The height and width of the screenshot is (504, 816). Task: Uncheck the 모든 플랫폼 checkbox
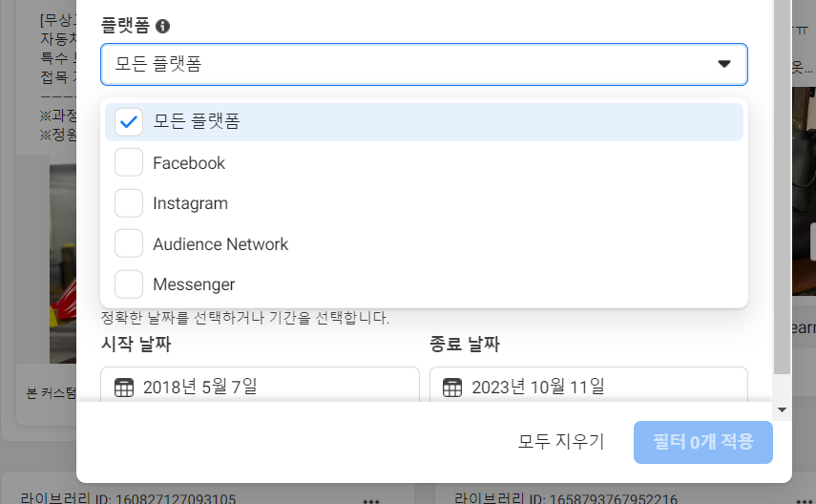coord(129,122)
